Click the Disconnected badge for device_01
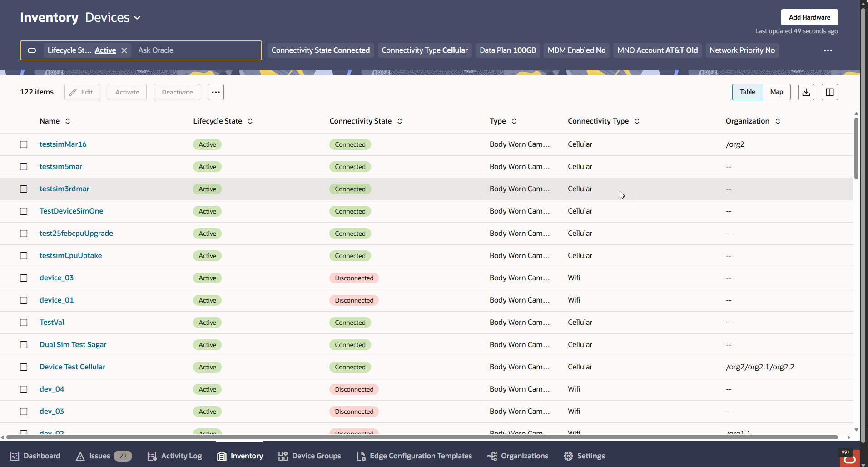This screenshot has width=868, height=467. point(354,300)
